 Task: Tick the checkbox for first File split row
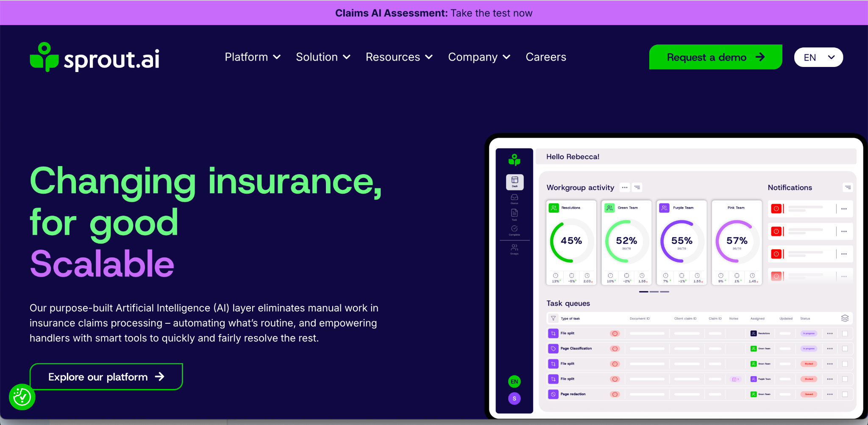(845, 333)
